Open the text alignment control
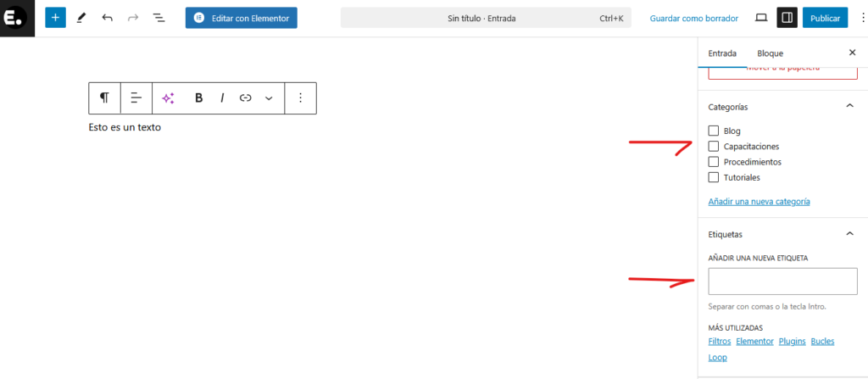The height and width of the screenshot is (379, 868). 136,98
